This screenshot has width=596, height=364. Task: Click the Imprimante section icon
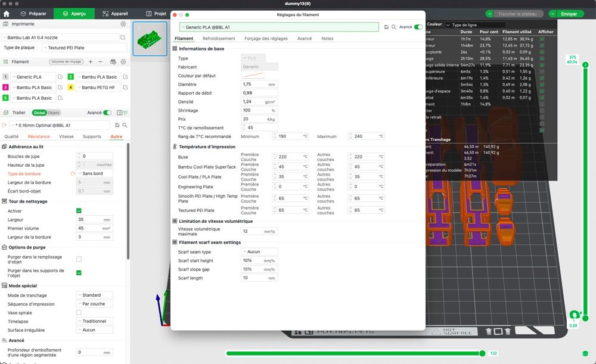[6, 24]
